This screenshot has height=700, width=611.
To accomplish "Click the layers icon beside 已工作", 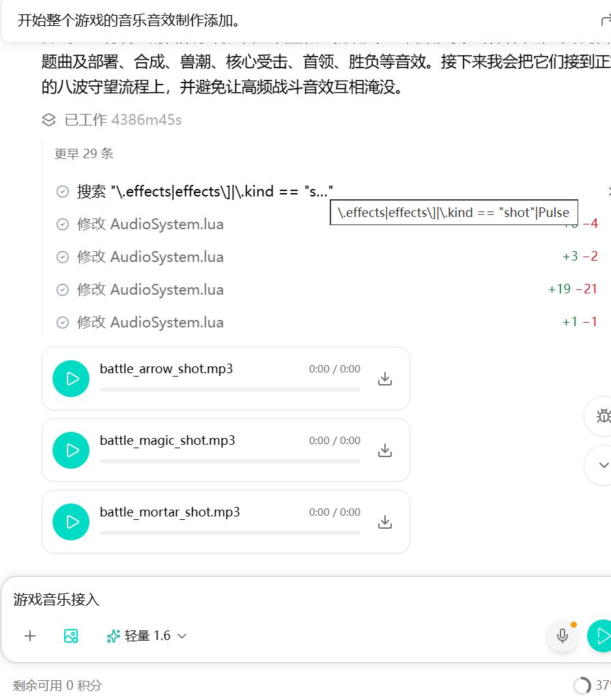I will pyautogui.click(x=48, y=119).
